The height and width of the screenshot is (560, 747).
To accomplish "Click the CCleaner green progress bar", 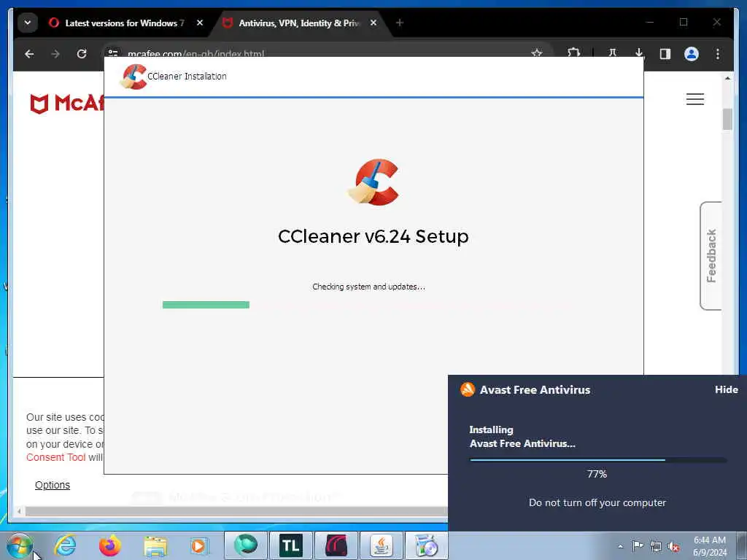I will click(206, 305).
